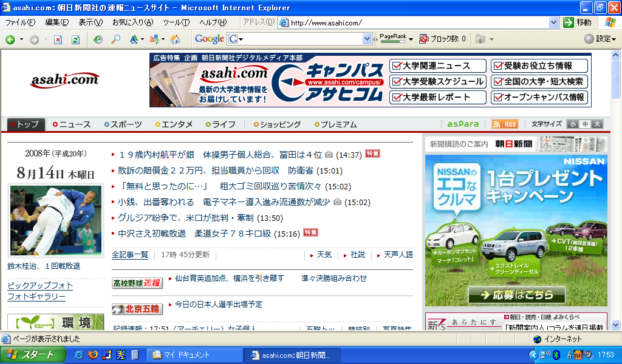This screenshot has width=622, height=364.
Task: Click the camera icon beside 電子マネー headline
Action: [x=337, y=202]
